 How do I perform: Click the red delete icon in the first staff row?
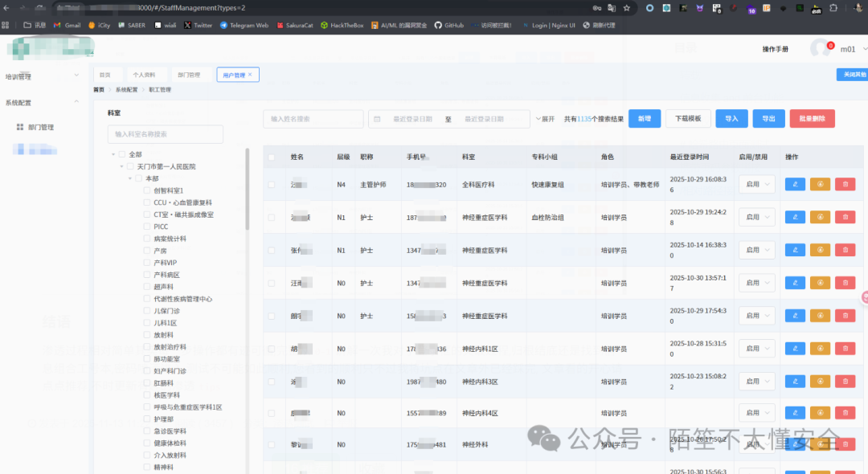point(845,183)
